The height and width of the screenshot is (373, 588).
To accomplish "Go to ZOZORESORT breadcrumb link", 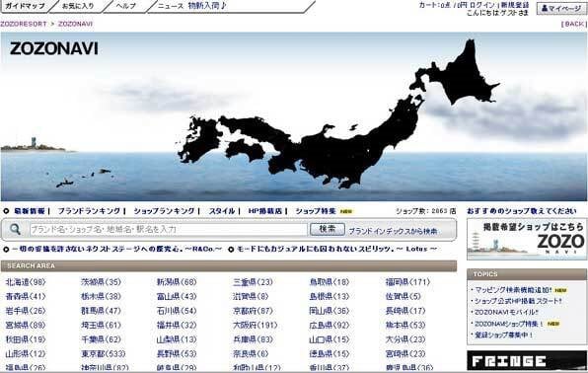I will coord(24,24).
